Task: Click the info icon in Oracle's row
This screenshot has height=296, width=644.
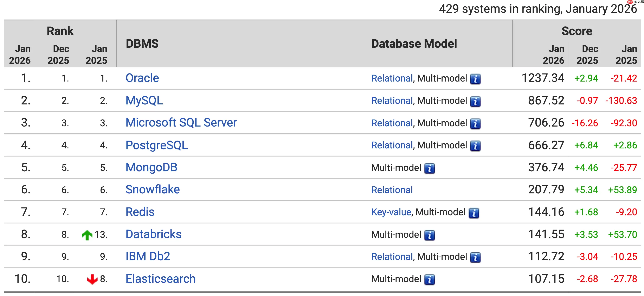Action: pos(475,79)
